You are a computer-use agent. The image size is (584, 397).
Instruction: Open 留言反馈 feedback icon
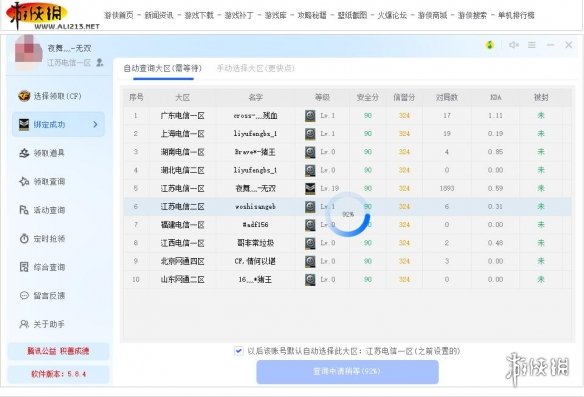tap(24, 296)
